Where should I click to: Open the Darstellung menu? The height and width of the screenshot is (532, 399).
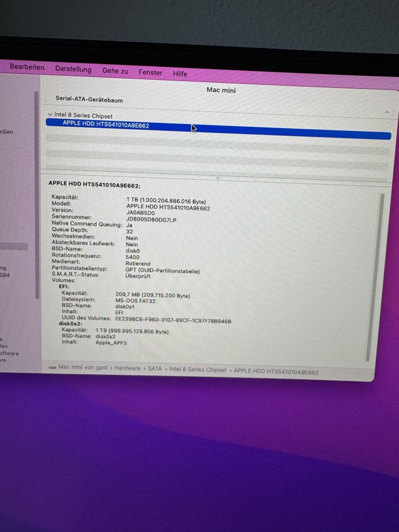click(73, 69)
